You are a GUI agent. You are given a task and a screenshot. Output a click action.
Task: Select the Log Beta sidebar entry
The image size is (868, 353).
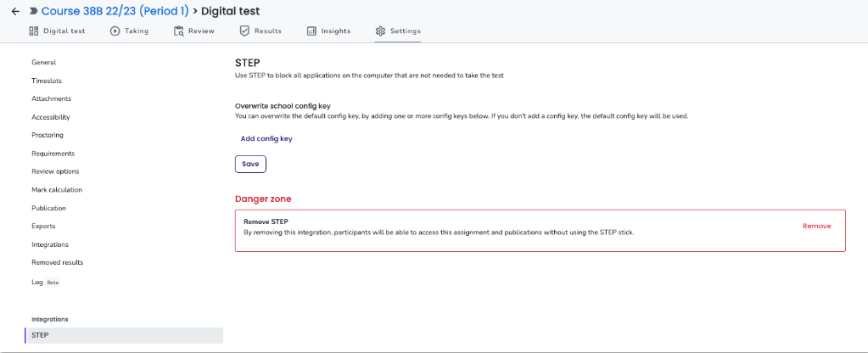point(45,283)
